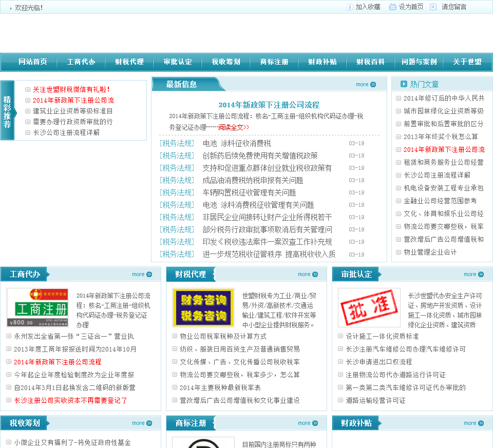Click the 设为首页 icon in top bar
The image size is (493, 448).
[x=393, y=7]
